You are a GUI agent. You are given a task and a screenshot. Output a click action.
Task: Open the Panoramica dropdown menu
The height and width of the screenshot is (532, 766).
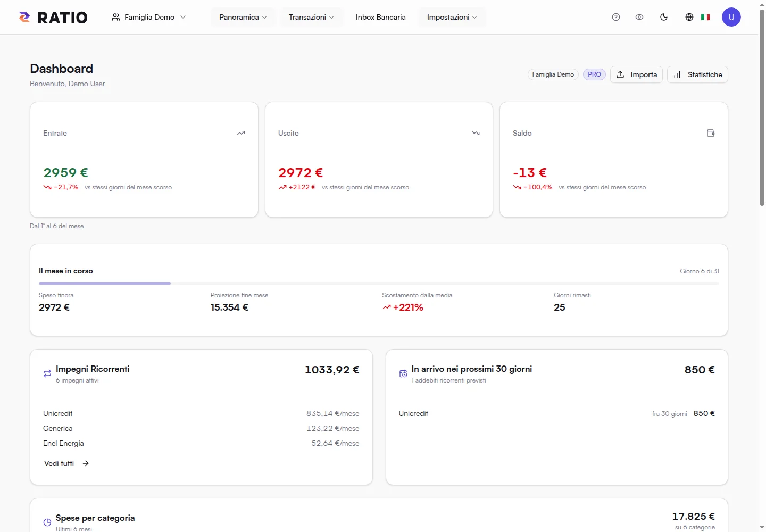point(243,17)
